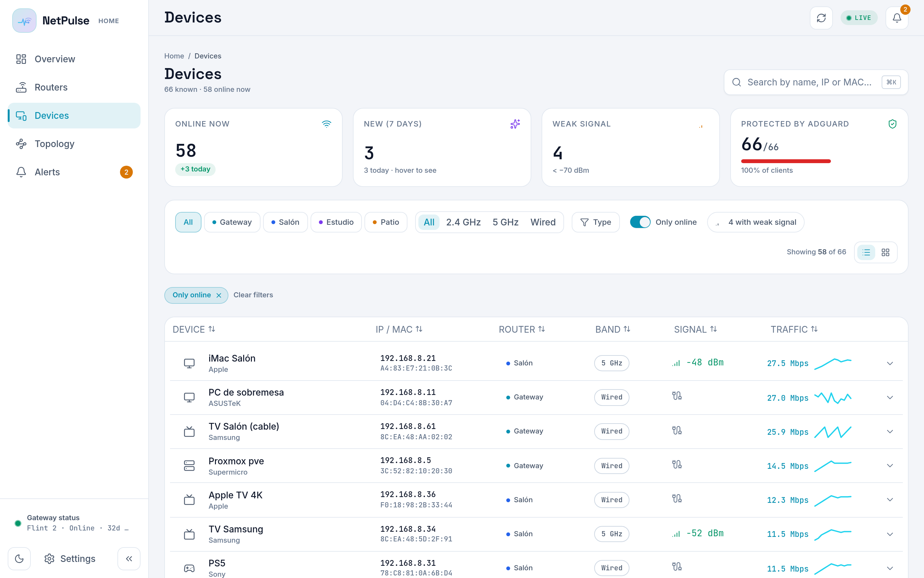Click the PC de sobremesa monitor icon
924x578 pixels.
(189, 397)
